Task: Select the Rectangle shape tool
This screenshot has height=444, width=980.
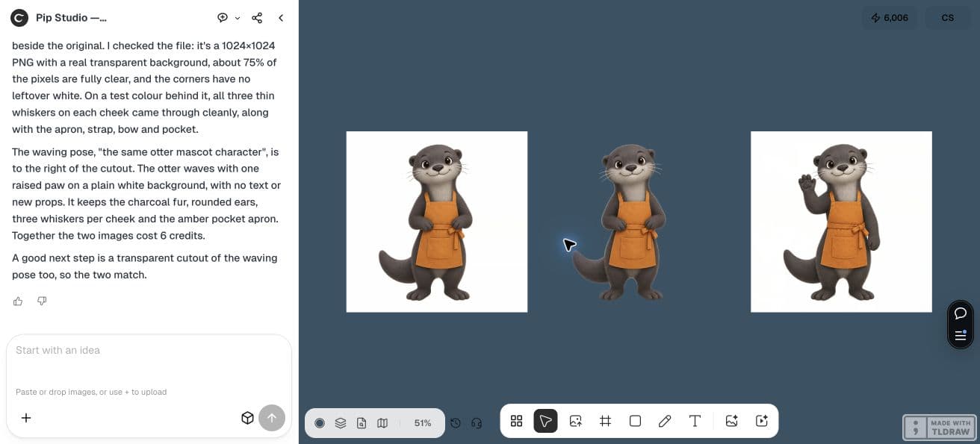Action: (635, 421)
